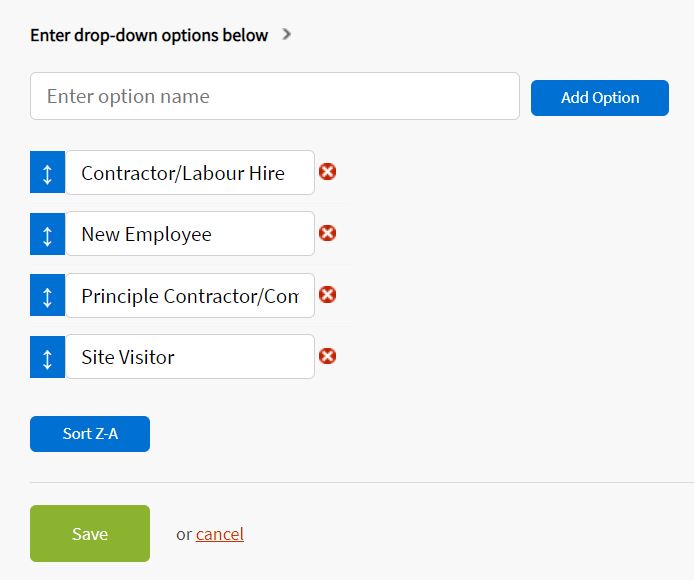Save the drop-down options
This screenshot has height=580, width=694.
pos(90,534)
